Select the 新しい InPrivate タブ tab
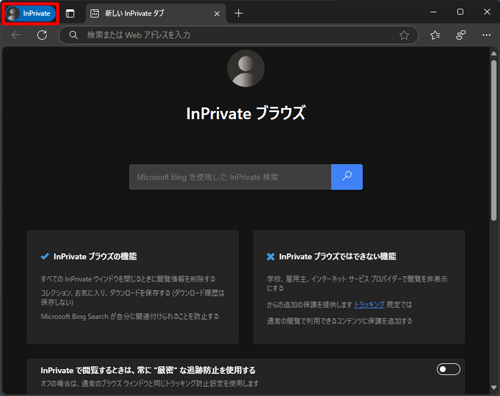Viewport: 500px width, 396px height. (156, 14)
